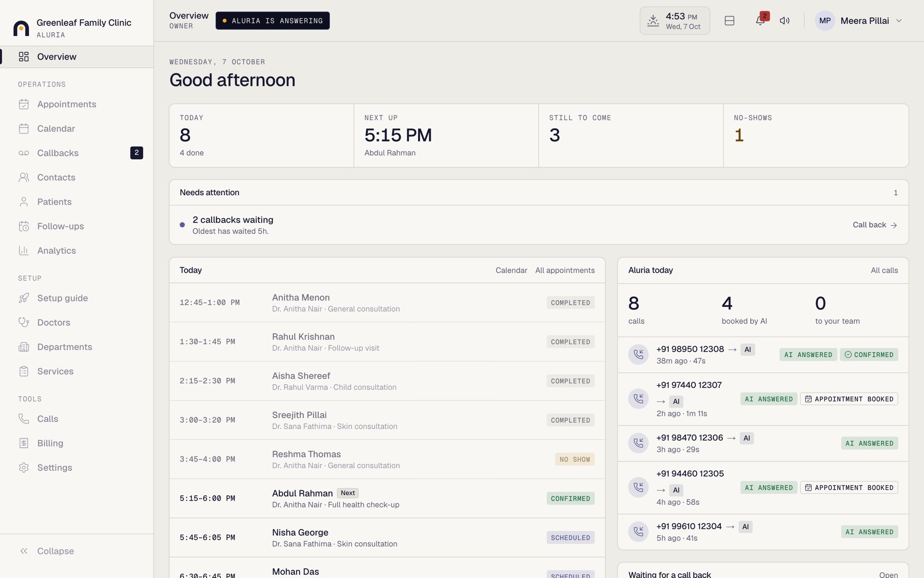Open the clock with sunrise icon widget
This screenshot has height=578, width=924.
click(675, 21)
